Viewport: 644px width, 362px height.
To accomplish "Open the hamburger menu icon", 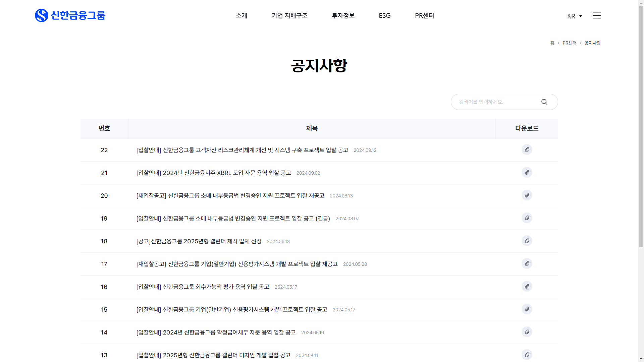I will (x=596, y=16).
